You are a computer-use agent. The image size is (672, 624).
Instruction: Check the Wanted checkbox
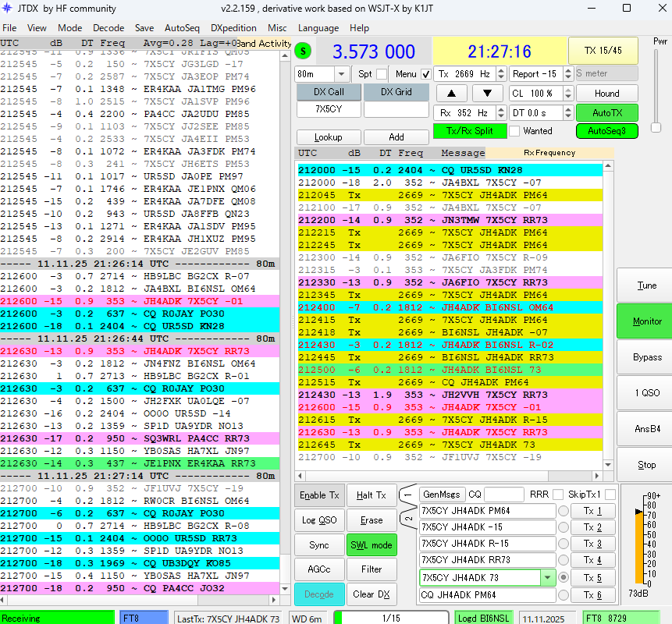(x=515, y=131)
